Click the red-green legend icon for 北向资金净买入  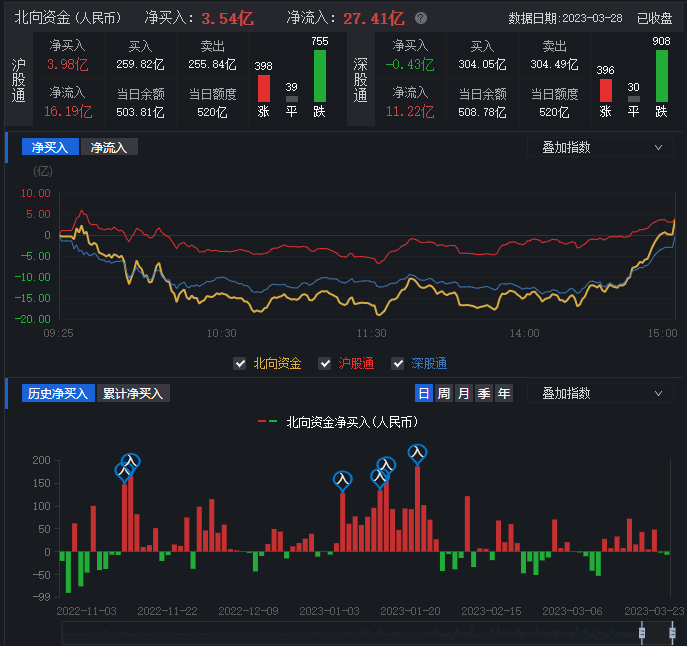point(267,422)
